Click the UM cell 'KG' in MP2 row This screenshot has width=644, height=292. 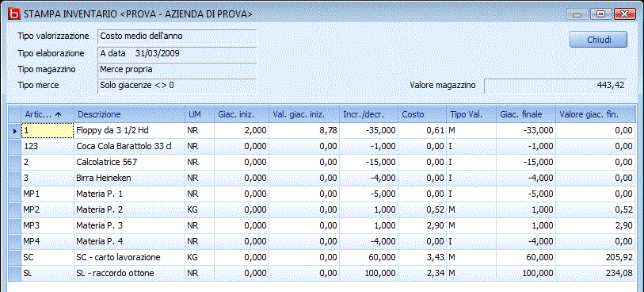click(199, 209)
